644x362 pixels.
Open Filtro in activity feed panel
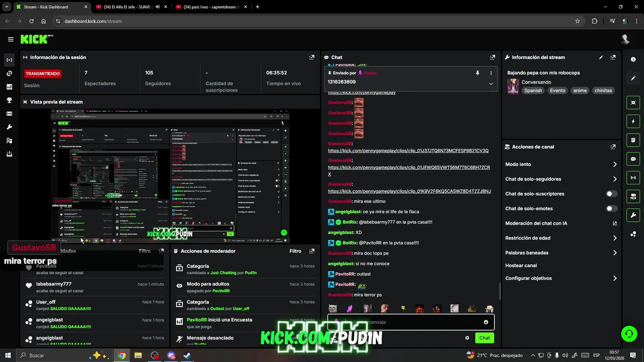(x=144, y=251)
